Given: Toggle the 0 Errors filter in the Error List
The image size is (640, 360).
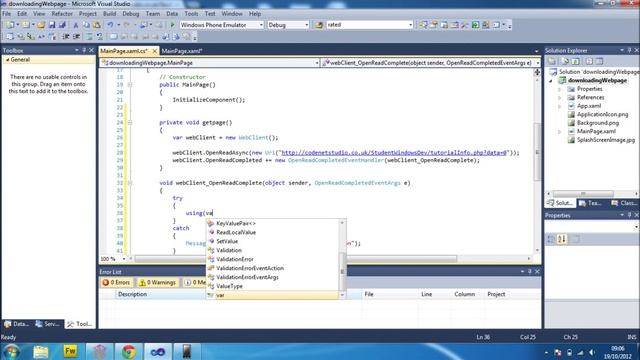Looking at the screenshot, I should [x=117, y=282].
